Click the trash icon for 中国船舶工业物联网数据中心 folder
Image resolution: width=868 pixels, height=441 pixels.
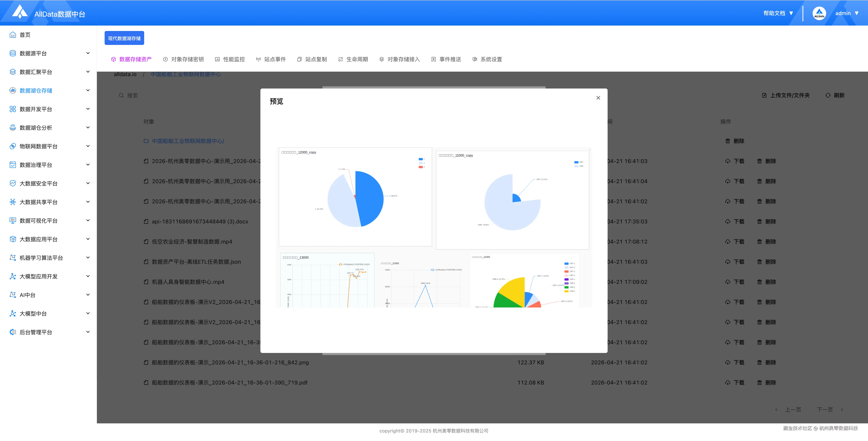click(728, 141)
